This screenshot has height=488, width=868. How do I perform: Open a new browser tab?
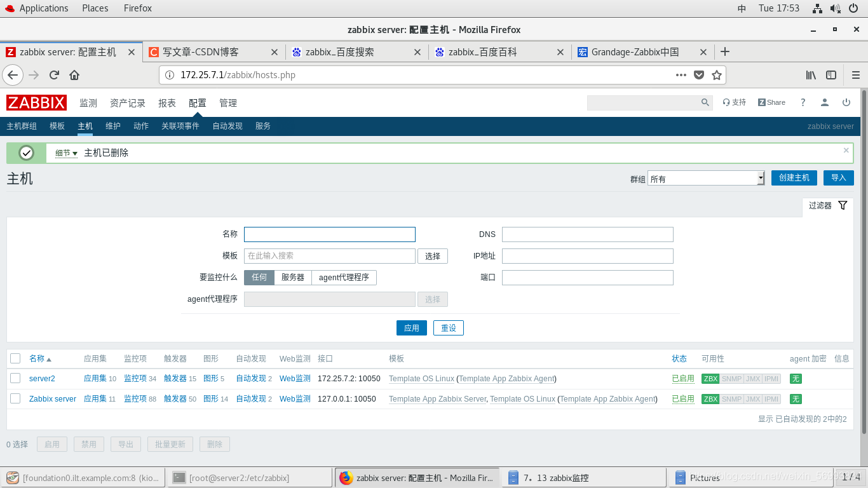725,51
